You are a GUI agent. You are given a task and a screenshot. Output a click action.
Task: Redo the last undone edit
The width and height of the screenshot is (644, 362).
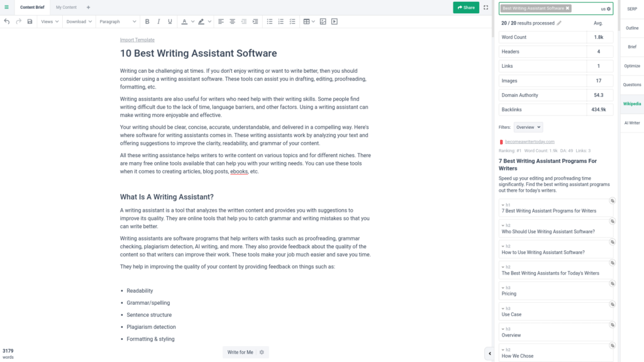click(x=18, y=21)
